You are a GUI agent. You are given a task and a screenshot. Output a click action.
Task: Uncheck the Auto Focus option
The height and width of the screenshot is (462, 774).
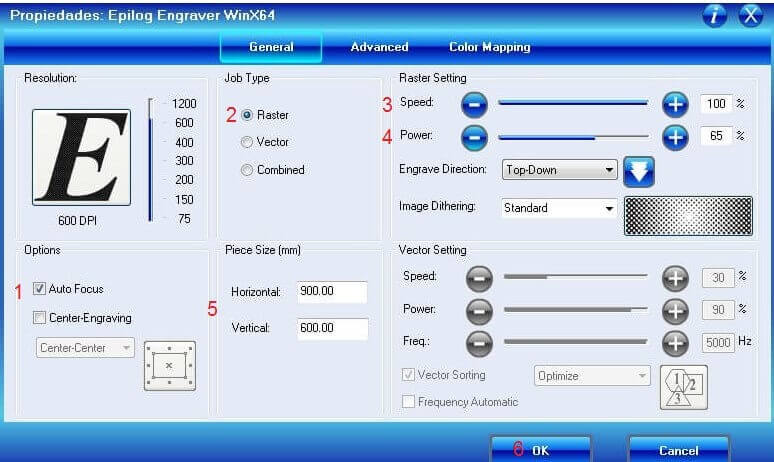coord(39,289)
